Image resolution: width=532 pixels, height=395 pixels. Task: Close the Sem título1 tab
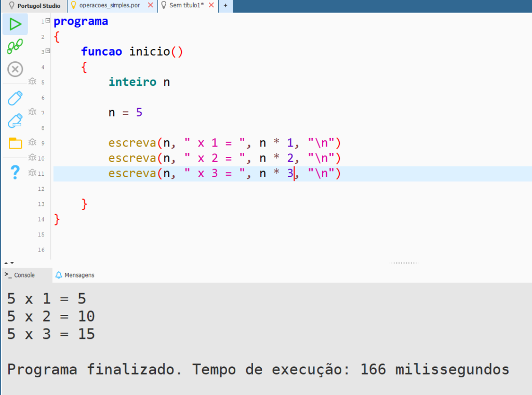tap(211, 5)
